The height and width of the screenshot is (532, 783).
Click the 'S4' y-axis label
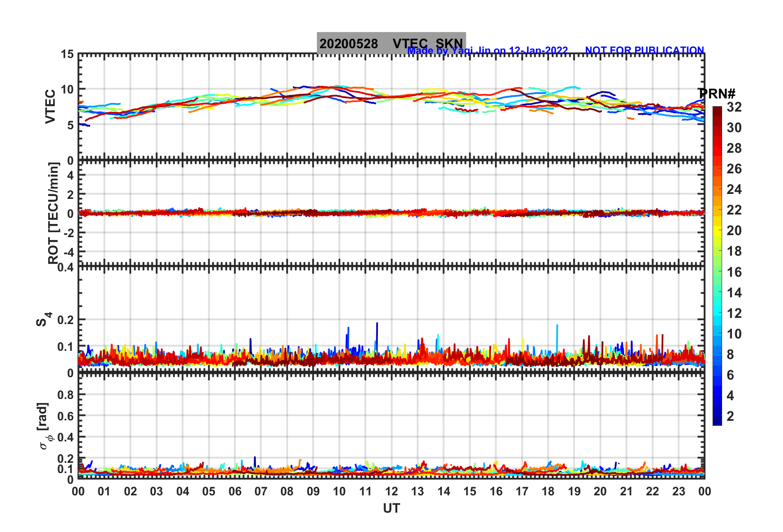(44, 320)
